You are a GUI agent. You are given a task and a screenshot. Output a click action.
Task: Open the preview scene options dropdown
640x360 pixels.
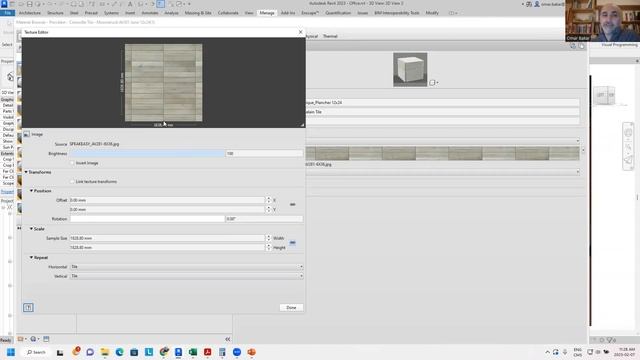[433, 82]
